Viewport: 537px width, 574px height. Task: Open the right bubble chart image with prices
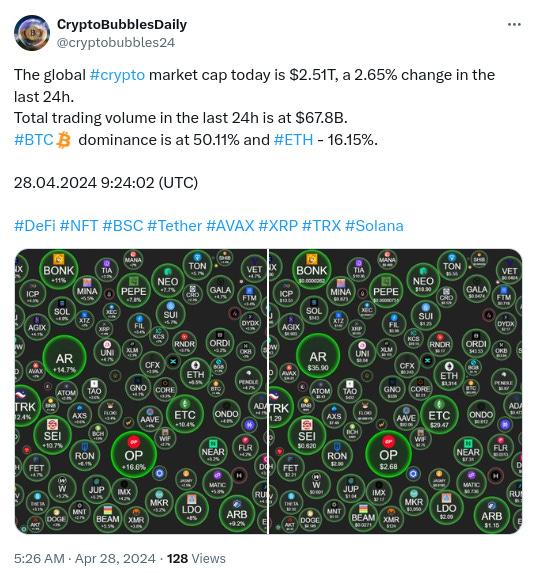click(x=395, y=391)
